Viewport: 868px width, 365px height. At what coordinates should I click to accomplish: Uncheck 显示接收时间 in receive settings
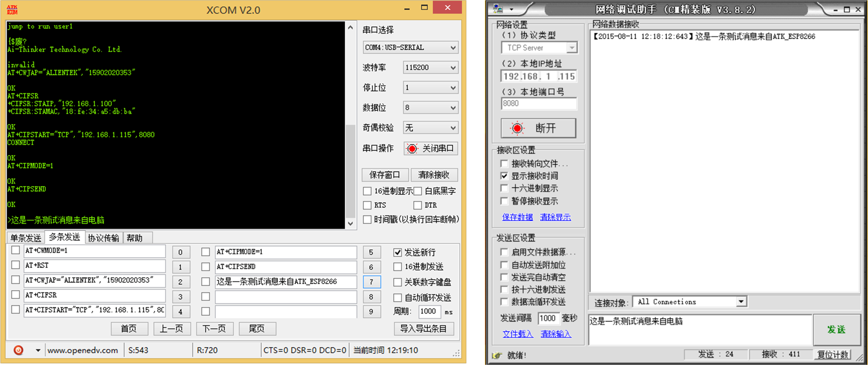[504, 176]
